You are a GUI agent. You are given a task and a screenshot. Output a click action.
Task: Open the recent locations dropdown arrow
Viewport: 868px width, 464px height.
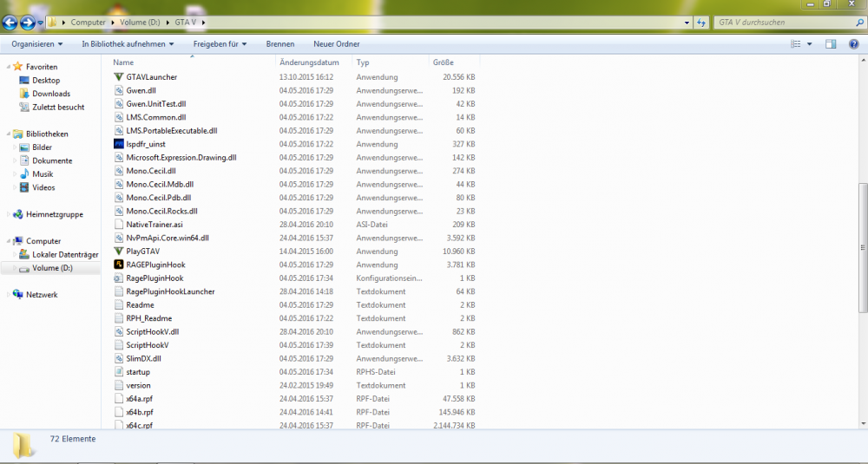(x=41, y=23)
